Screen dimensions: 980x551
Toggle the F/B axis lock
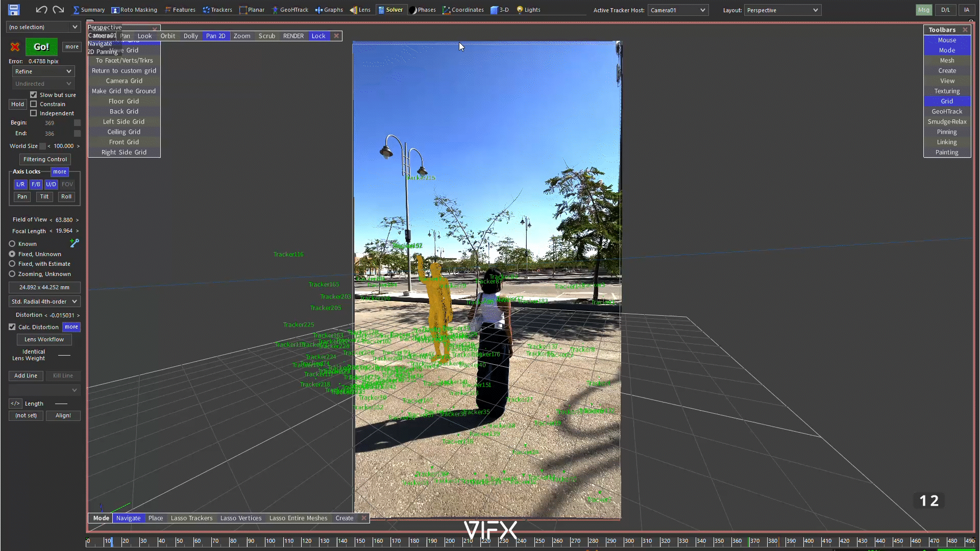[x=36, y=184]
